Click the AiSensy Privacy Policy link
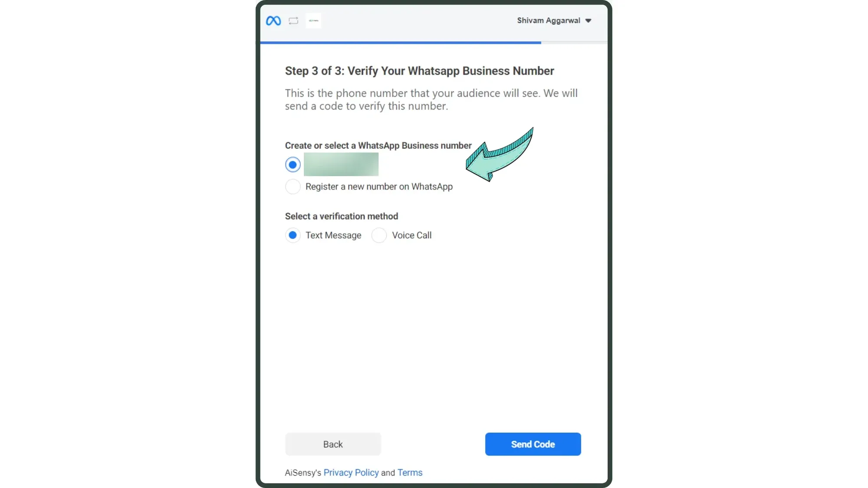This screenshot has height=488, width=868. click(351, 472)
